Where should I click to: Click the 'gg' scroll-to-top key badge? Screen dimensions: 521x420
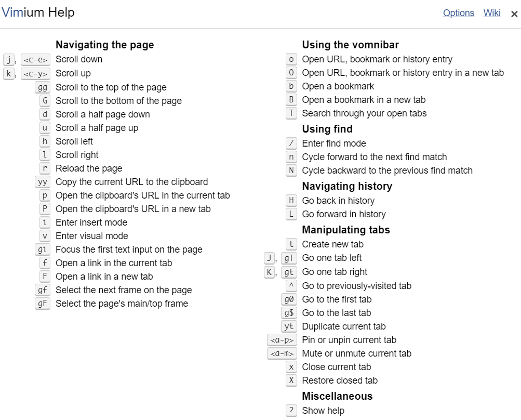click(x=43, y=87)
